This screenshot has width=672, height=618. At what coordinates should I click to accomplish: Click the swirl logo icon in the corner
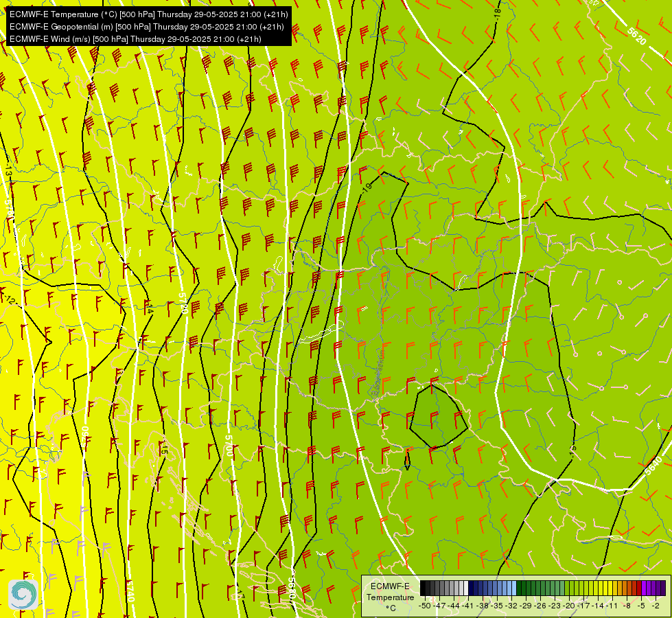coord(23,594)
